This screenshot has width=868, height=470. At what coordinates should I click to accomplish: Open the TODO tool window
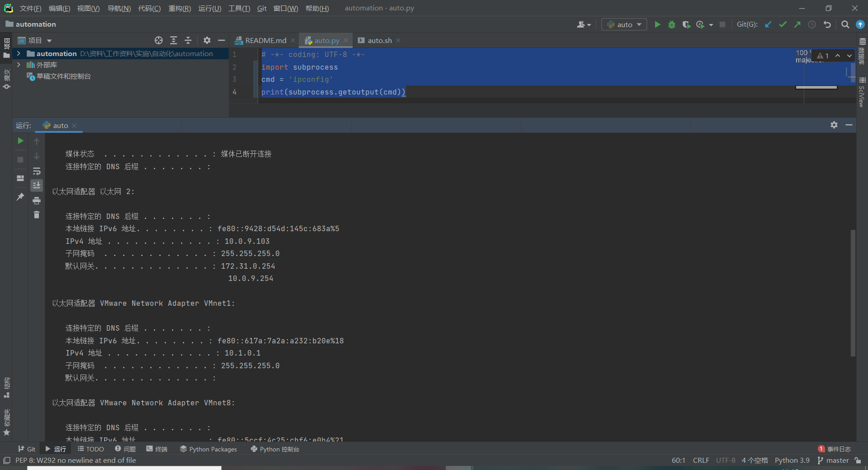(91, 449)
